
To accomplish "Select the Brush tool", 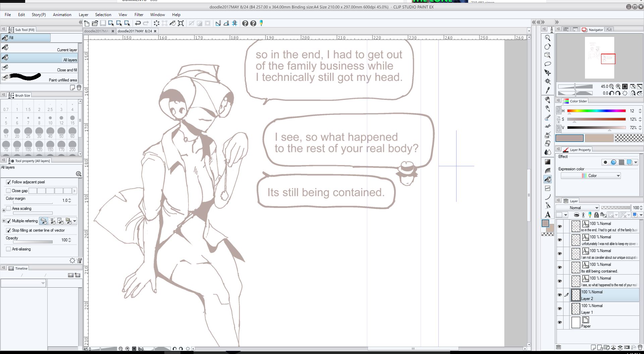I will tap(547, 117).
